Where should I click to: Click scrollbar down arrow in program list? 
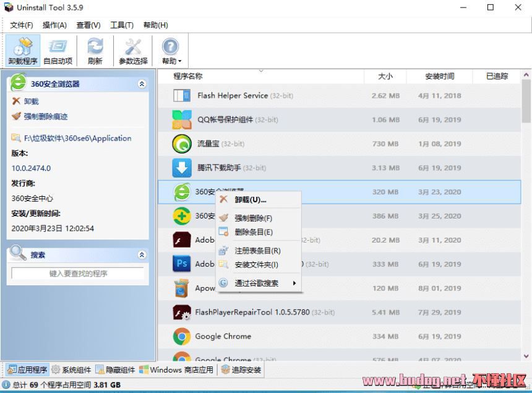pyautogui.click(x=526, y=356)
